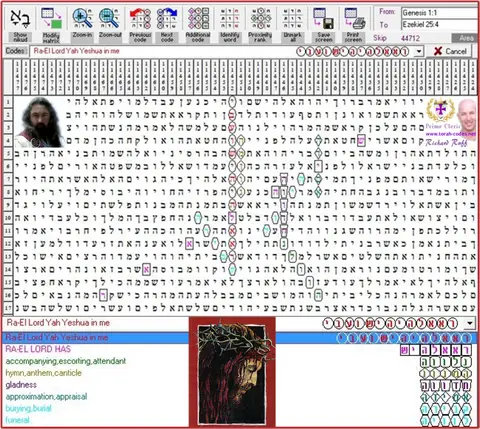
Task: Open the Codes dropdown arrow
Action: coord(419,51)
